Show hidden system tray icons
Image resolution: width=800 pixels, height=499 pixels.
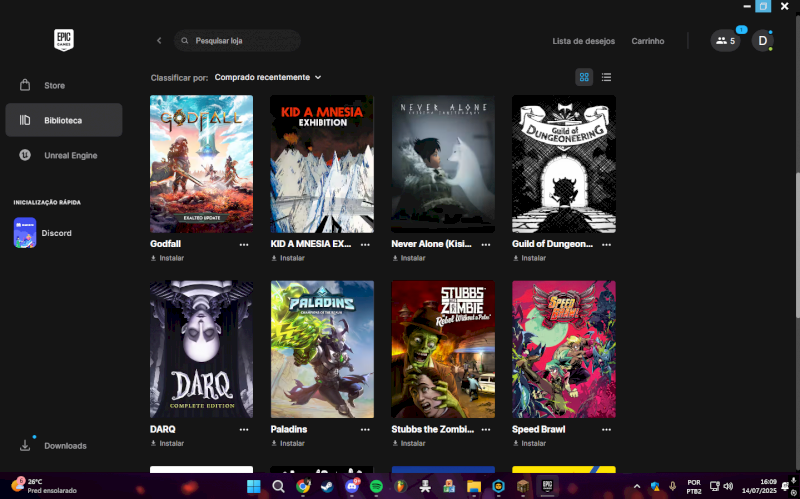[637, 487]
